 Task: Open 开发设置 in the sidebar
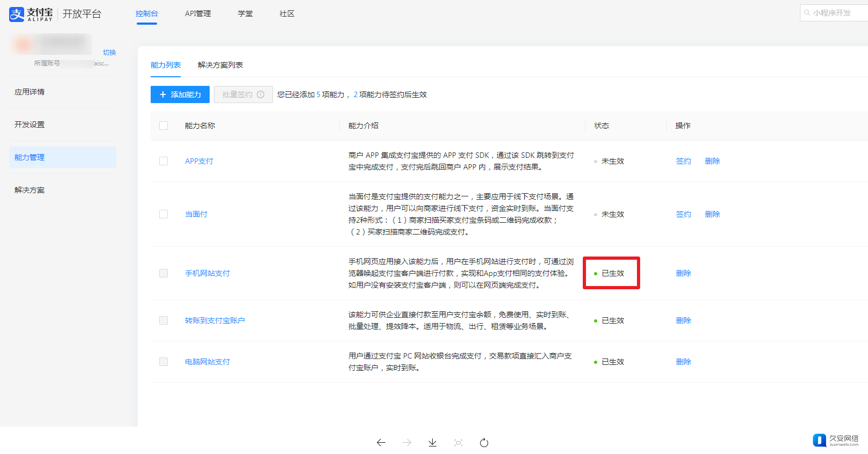click(x=29, y=125)
